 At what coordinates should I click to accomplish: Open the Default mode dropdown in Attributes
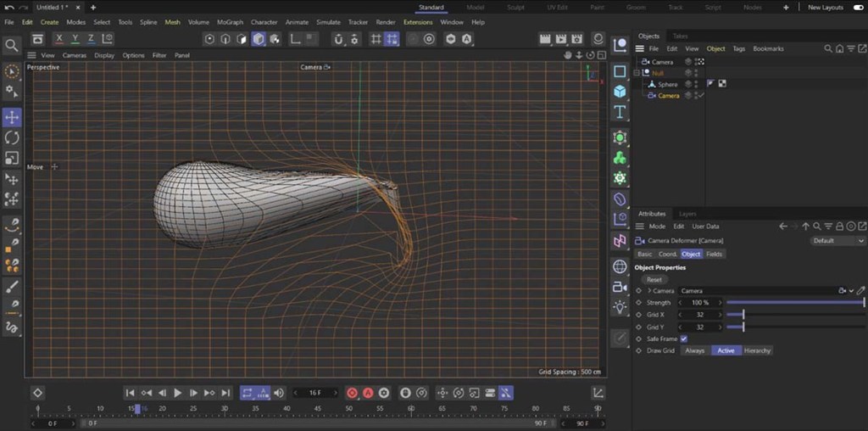(837, 240)
